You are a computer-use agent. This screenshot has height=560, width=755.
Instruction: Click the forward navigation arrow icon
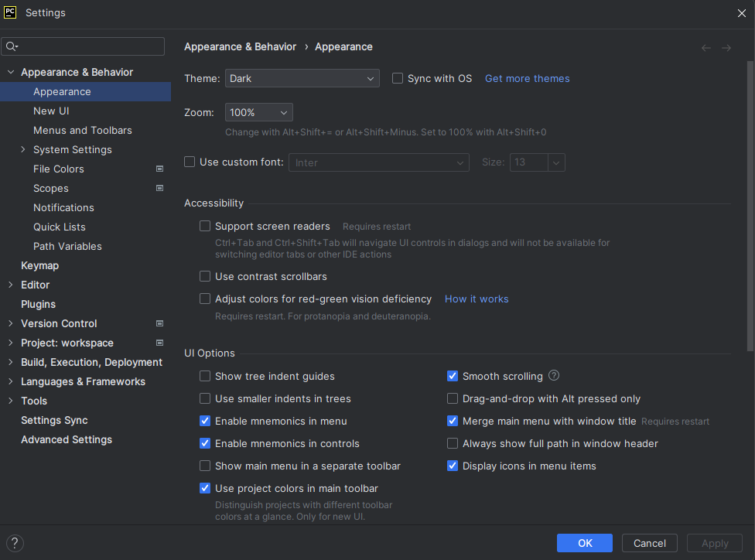726,48
